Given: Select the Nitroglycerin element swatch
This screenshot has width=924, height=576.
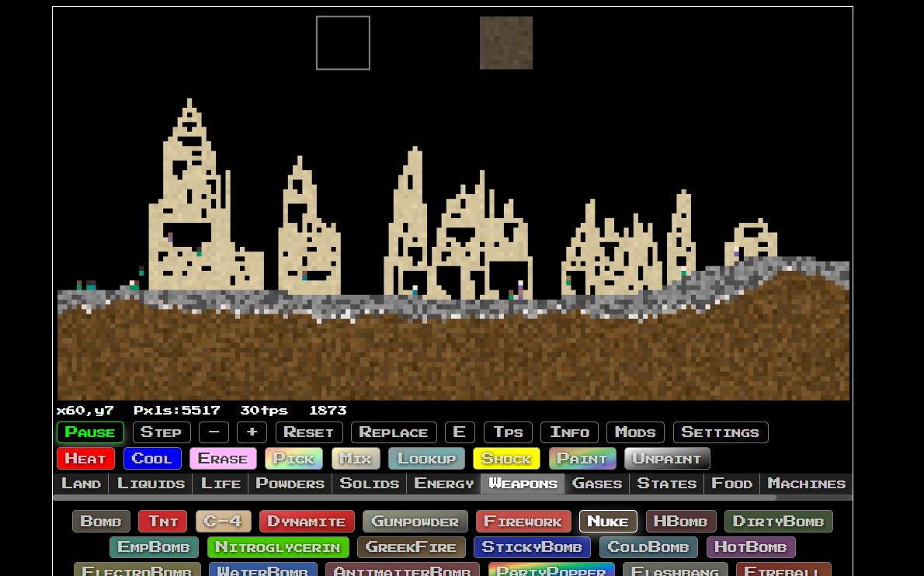Looking at the screenshot, I should tap(278, 547).
